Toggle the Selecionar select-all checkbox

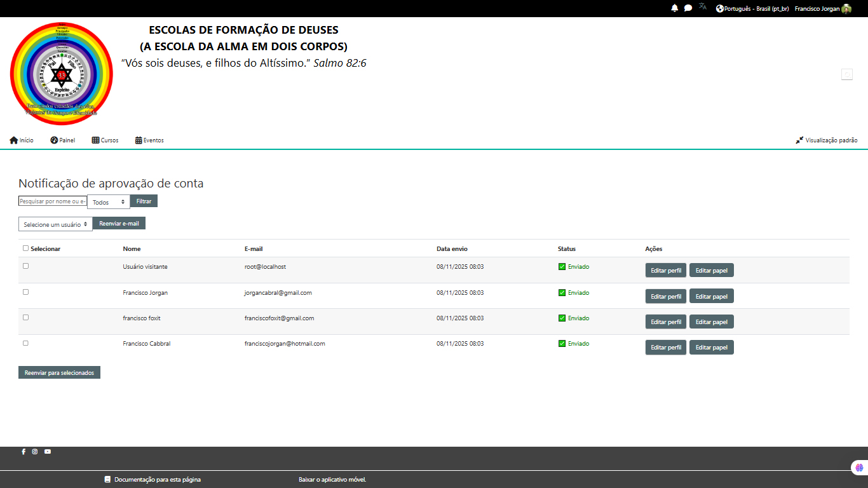coord(26,248)
